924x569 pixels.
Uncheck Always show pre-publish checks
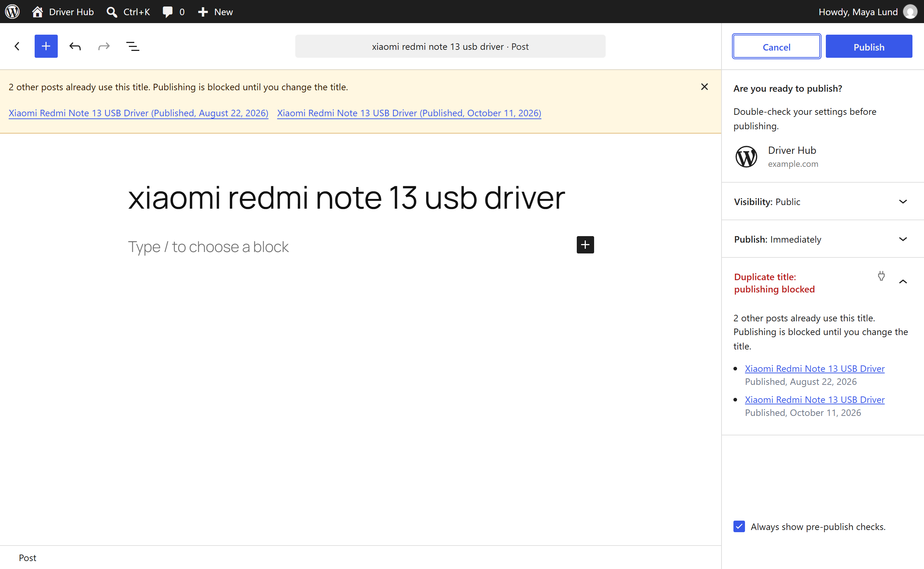(x=739, y=526)
